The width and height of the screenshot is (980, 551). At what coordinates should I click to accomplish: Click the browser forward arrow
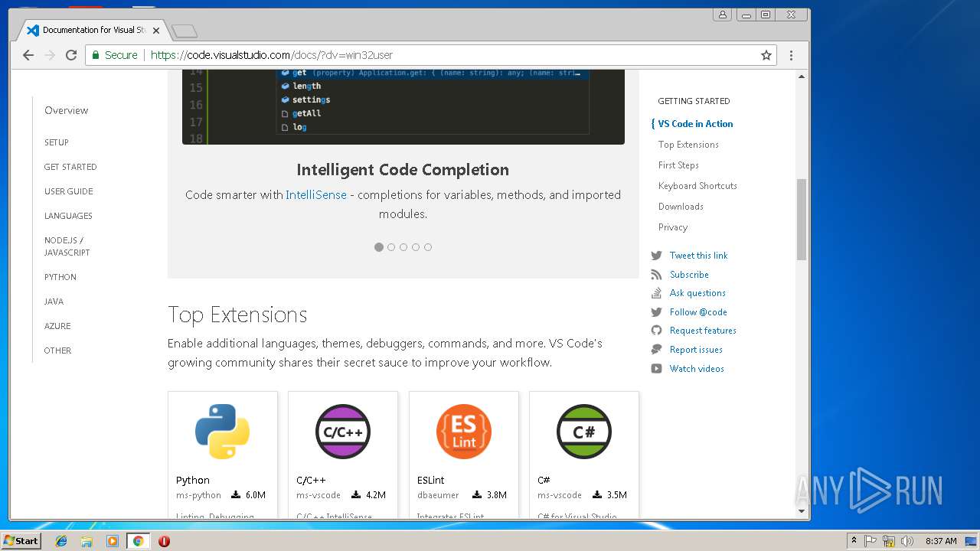point(50,55)
